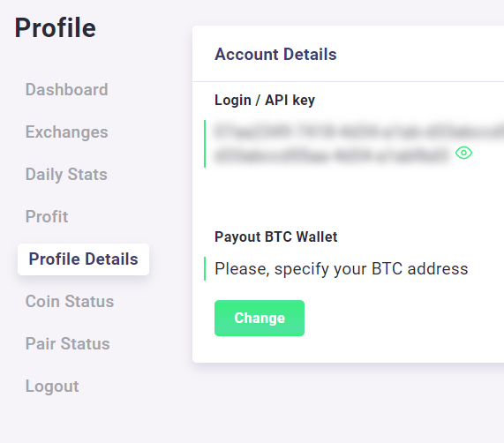Click the Account Details card header
Screen dimensions: 504x443
tap(348, 54)
